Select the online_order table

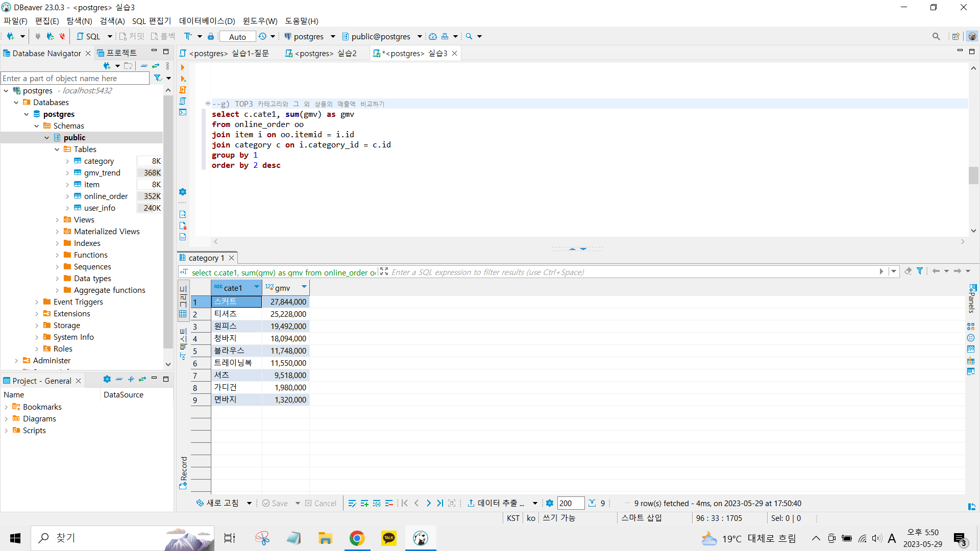(x=106, y=196)
